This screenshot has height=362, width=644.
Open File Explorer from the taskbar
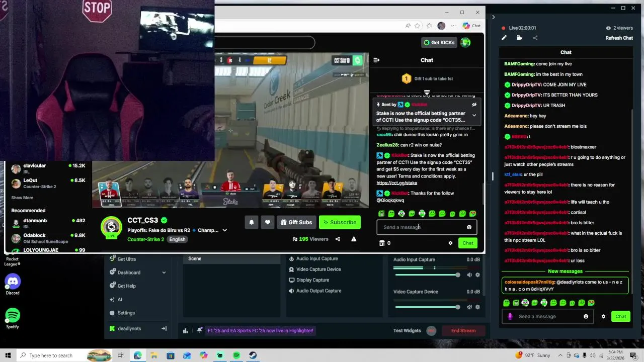(154, 355)
